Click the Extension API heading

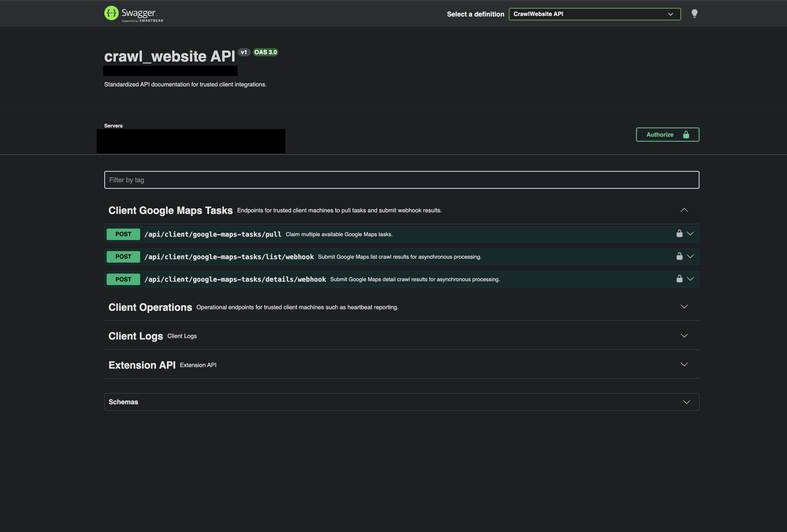point(142,365)
